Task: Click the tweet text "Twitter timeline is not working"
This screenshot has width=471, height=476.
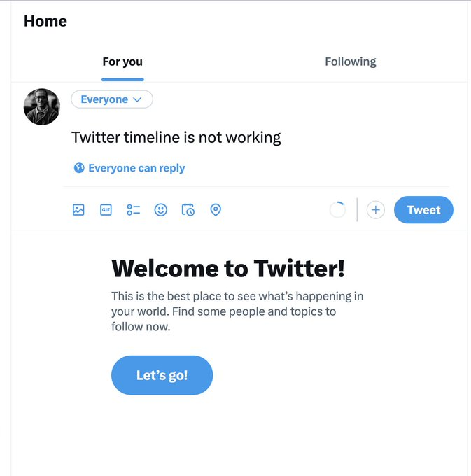Action: tap(176, 137)
